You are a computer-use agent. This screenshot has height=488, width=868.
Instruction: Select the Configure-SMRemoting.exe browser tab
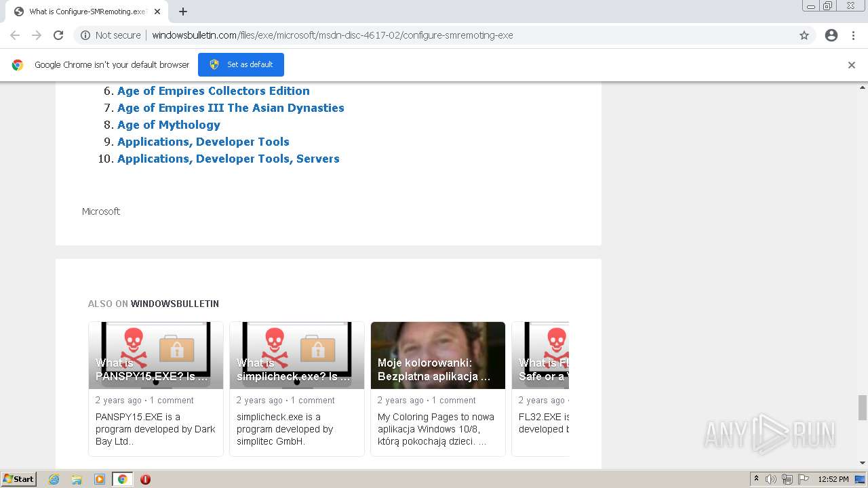(86, 12)
